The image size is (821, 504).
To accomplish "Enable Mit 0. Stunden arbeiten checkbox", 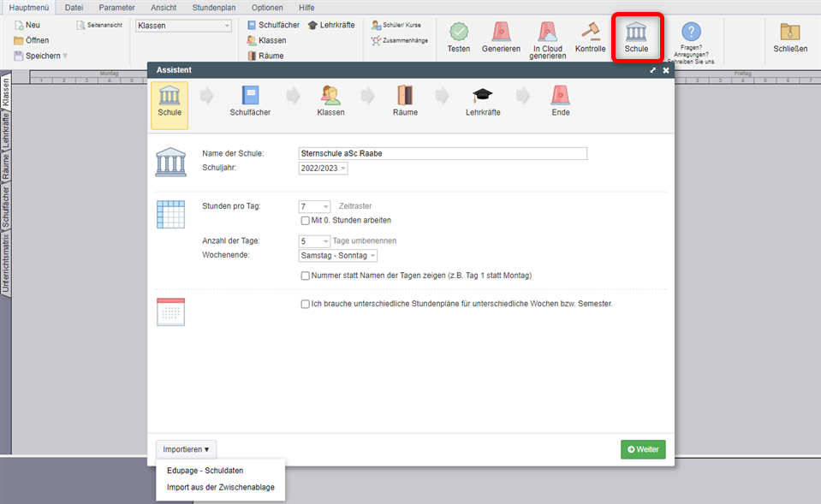I will click(x=306, y=221).
